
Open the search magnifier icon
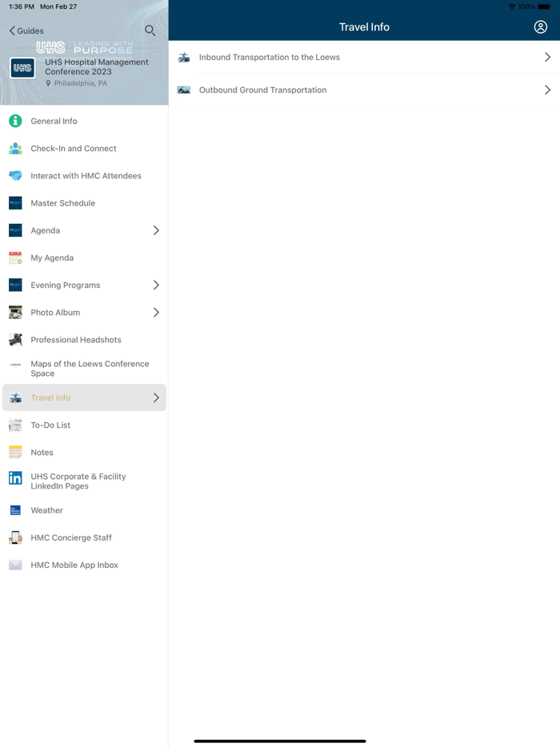coord(150,30)
